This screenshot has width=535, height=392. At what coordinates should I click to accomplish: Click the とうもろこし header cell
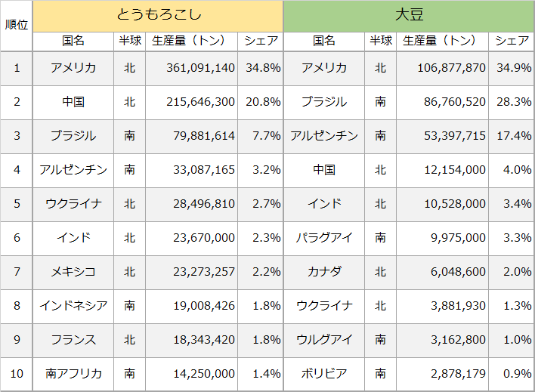pos(158,15)
